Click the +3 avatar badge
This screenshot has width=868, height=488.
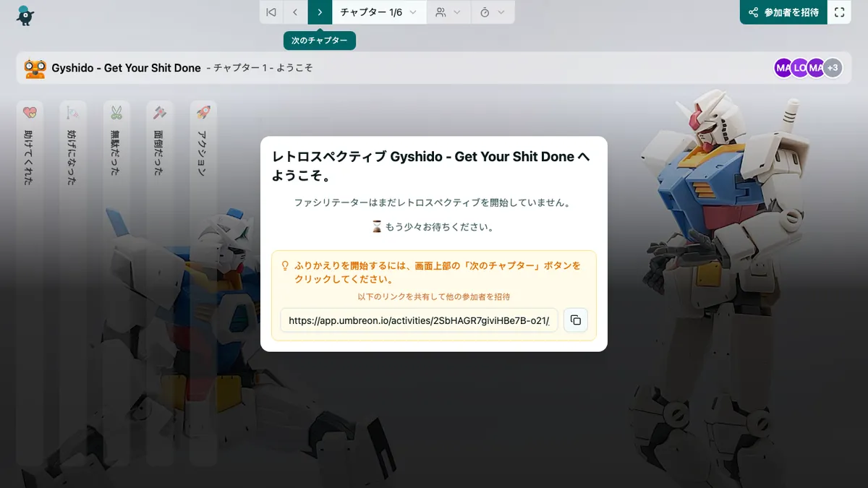tap(833, 67)
